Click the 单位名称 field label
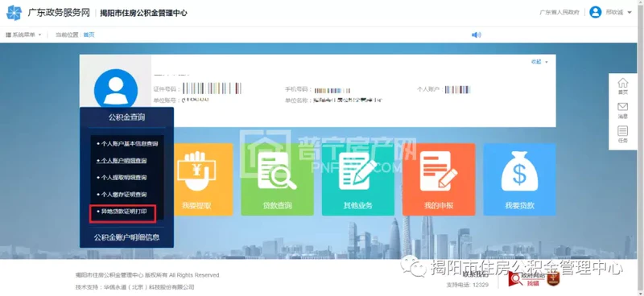The image size is (644, 296). click(298, 101)
